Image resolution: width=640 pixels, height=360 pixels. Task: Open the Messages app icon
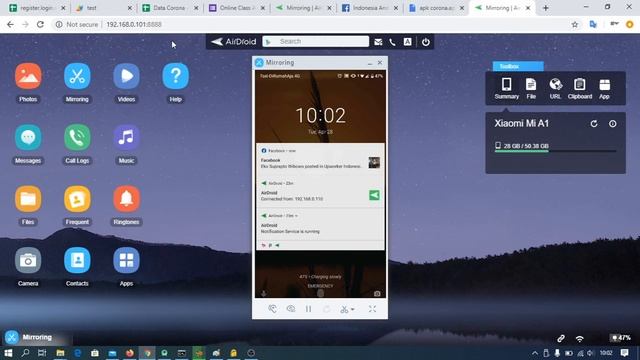28,138
